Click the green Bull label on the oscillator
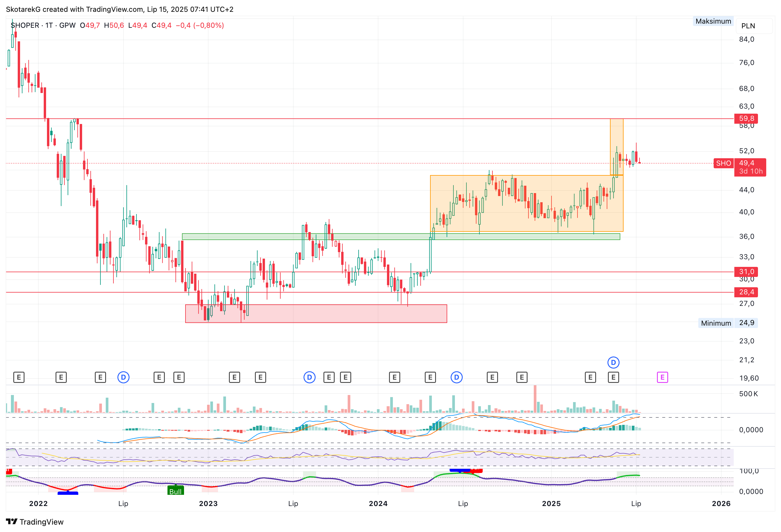The image size is (781, 532). click(175, 491)
